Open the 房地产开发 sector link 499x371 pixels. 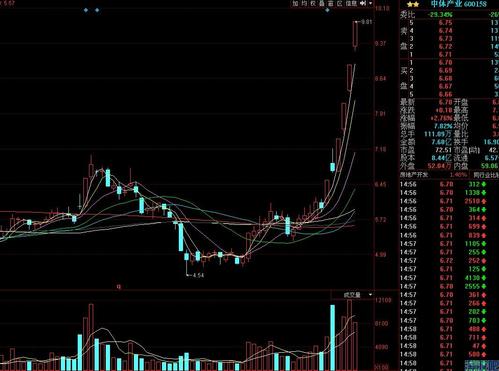point(414,175)
